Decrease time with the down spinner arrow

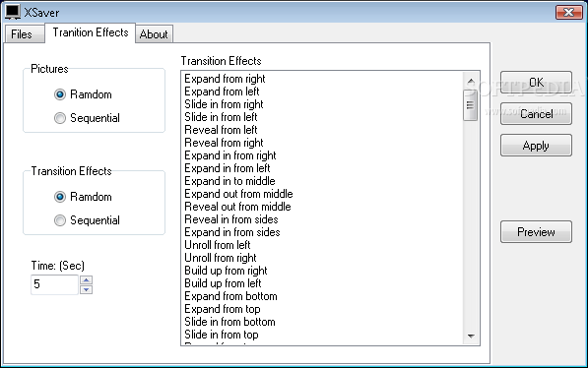point(87,289)
